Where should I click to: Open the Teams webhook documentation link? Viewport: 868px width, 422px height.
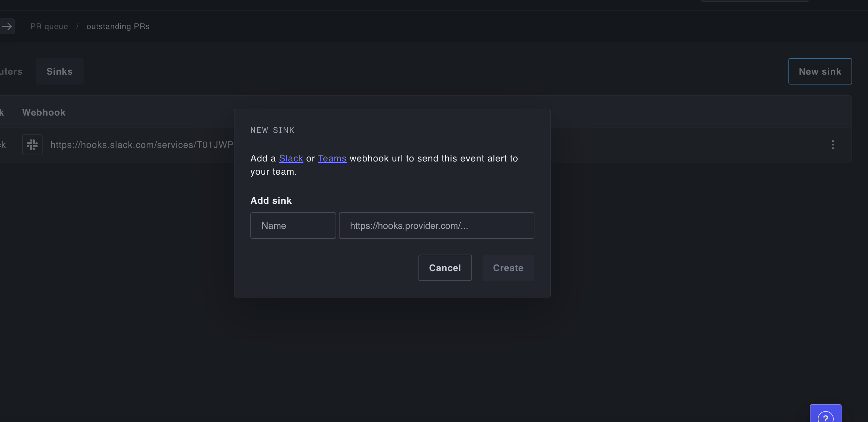[332, 158]
